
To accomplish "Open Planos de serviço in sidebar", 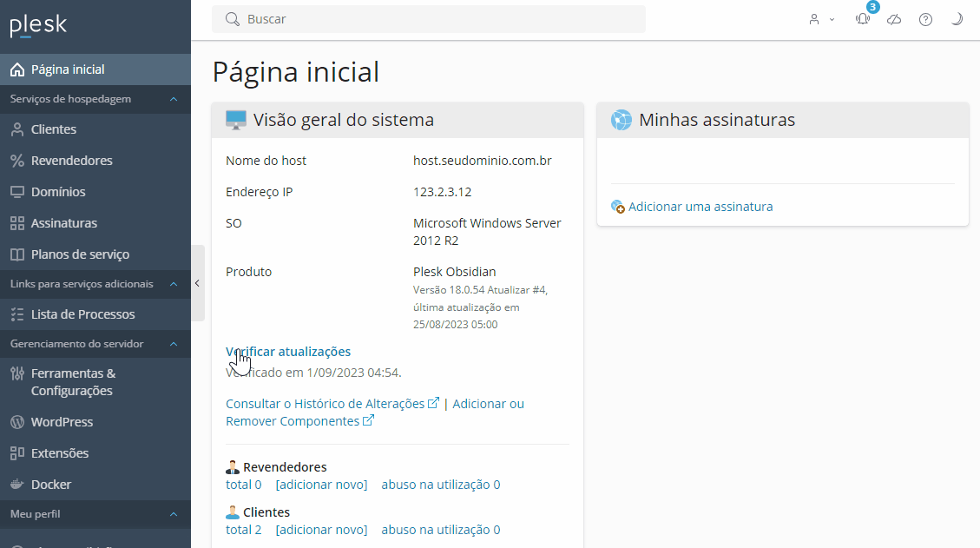I will pyautogui.click(x=95, y=254).
